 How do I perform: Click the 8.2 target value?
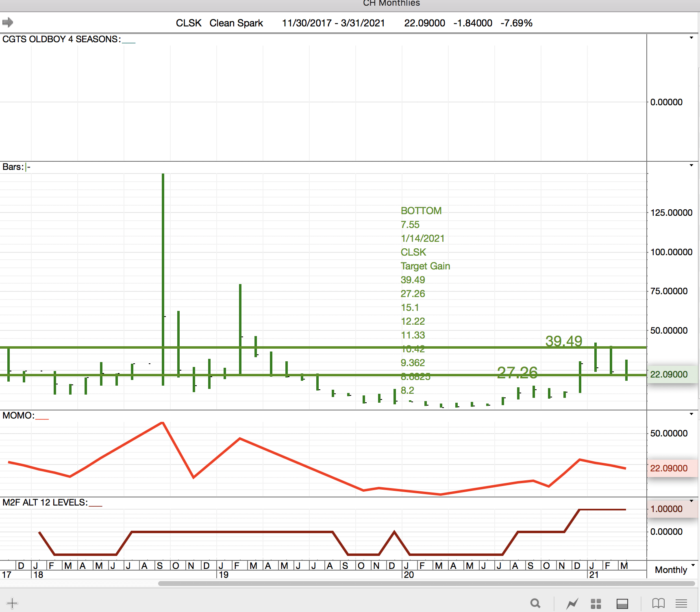[x=407, y=390]
